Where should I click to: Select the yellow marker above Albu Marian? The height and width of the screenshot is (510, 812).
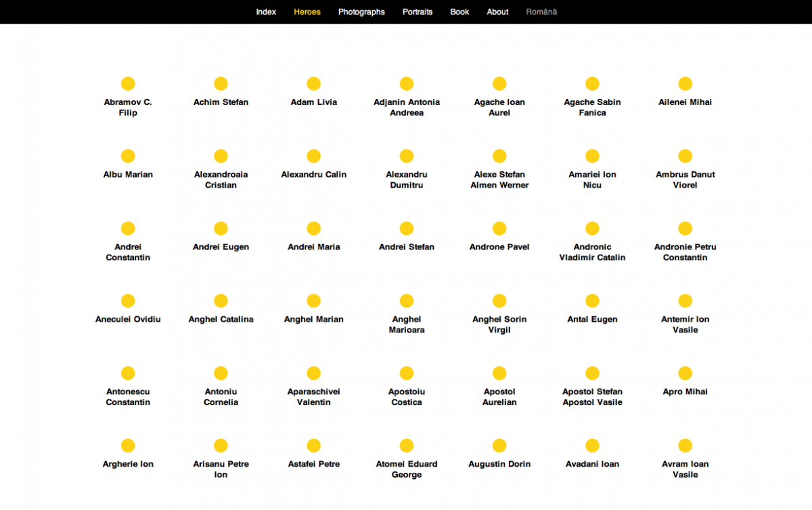click(x=128, y=156)
